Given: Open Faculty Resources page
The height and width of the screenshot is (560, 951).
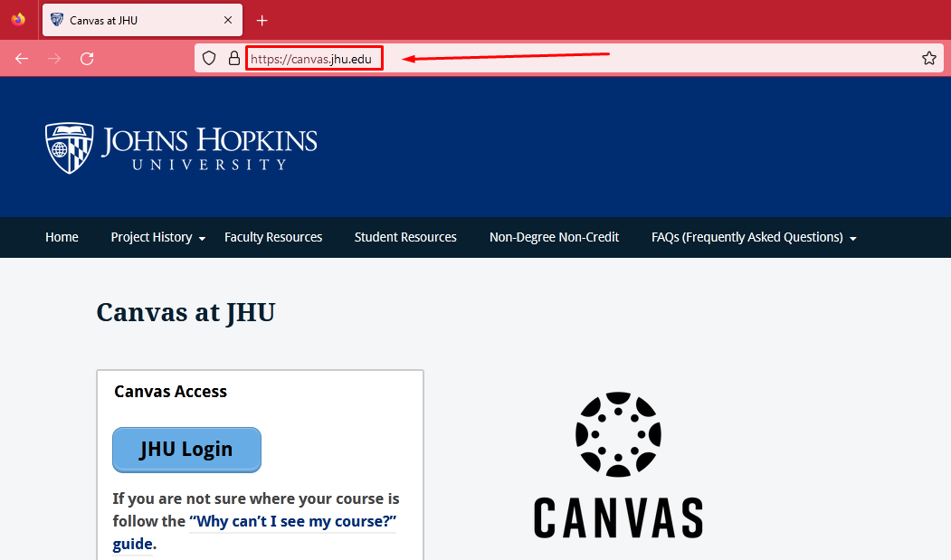Looking at the screenshot, I should [x=273, y=237].
